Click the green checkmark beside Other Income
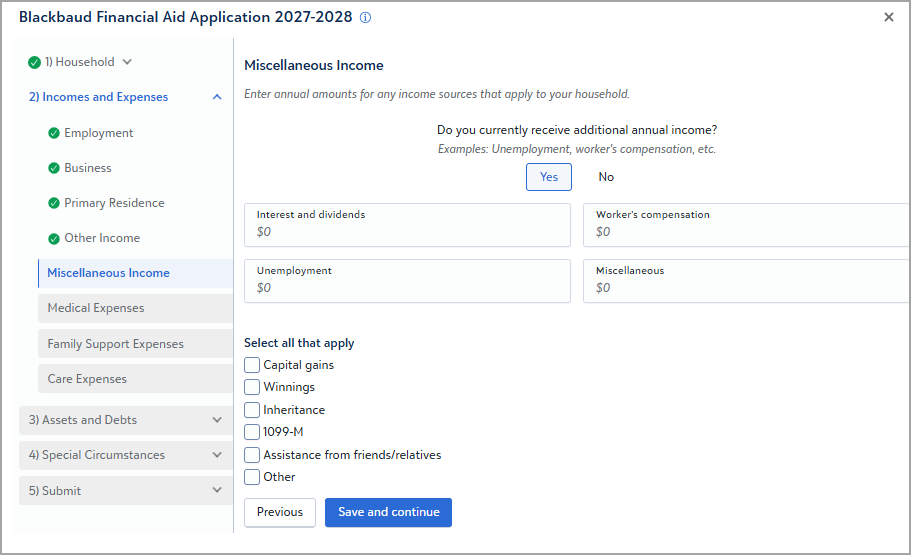This screenshot has width=911, height=555. 54,238
